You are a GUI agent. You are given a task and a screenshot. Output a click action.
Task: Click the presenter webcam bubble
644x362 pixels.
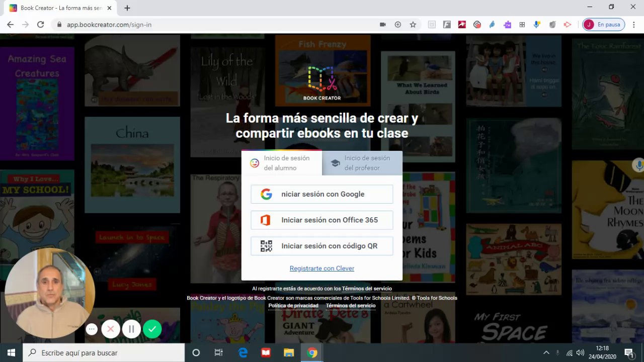(x=50, y=293)
